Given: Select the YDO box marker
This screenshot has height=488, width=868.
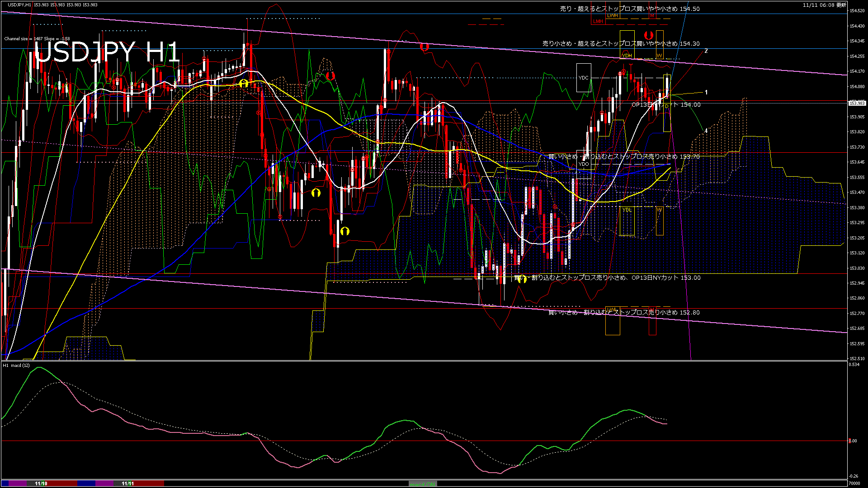Looking at the screenshot, I should point(584,164).
